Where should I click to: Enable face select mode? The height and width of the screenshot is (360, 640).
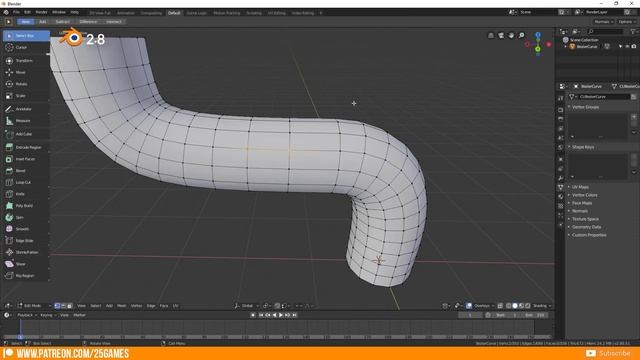pyautogui.click(x=69, y=306)
